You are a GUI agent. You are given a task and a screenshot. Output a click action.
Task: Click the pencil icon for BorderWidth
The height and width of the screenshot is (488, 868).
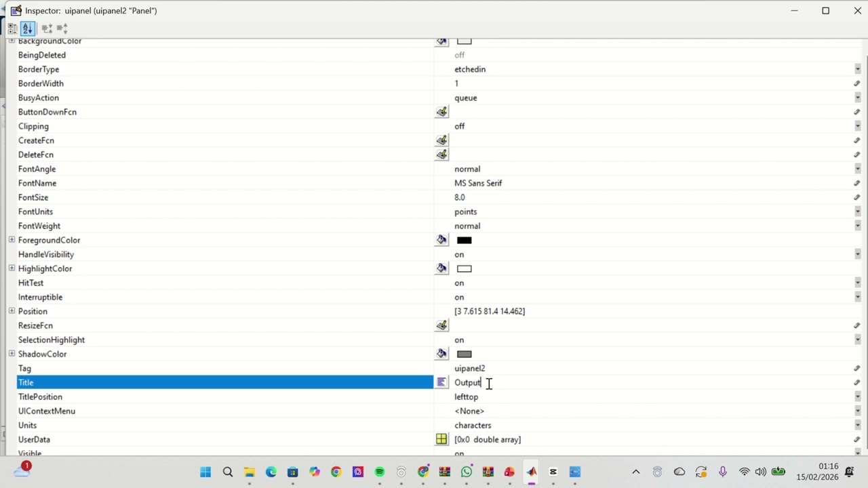tap(857, 83)
